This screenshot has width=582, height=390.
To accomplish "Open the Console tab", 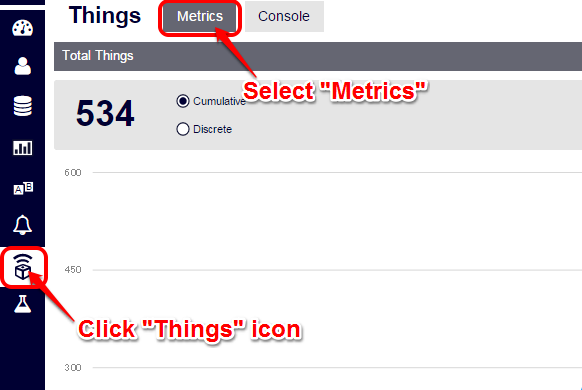I will [284, 16].
